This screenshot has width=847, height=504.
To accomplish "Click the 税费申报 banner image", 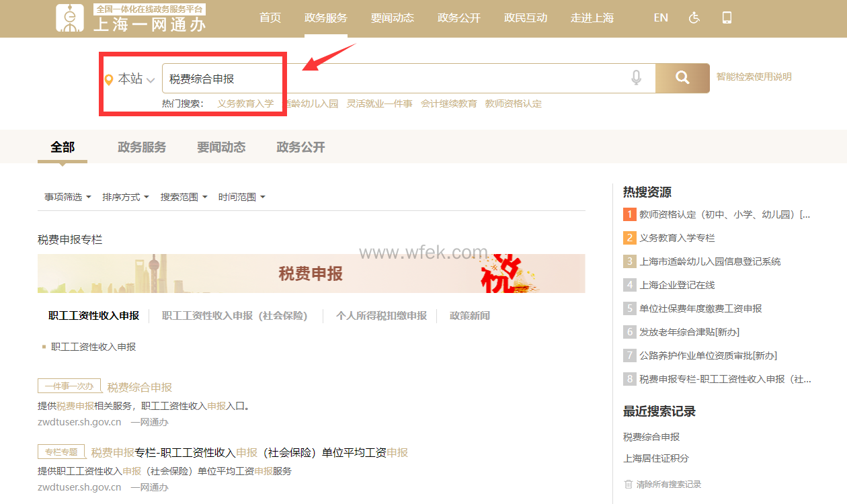I will pos(311,274).
